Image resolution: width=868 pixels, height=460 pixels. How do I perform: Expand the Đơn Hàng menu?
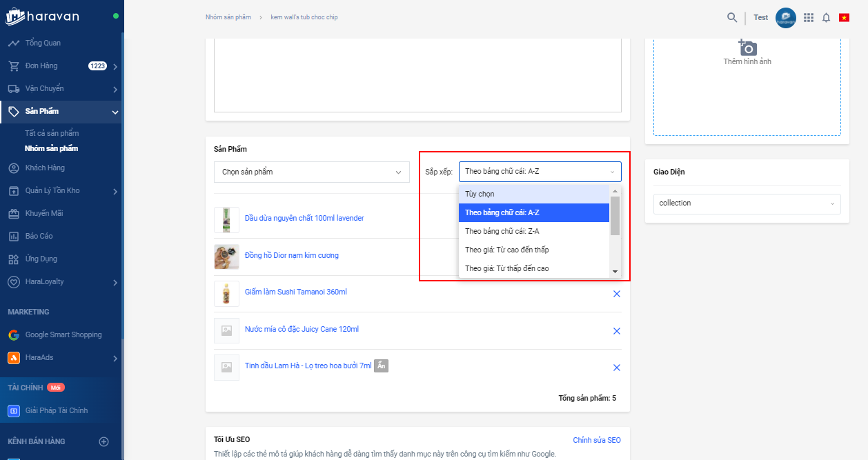[x=115, y=66]
